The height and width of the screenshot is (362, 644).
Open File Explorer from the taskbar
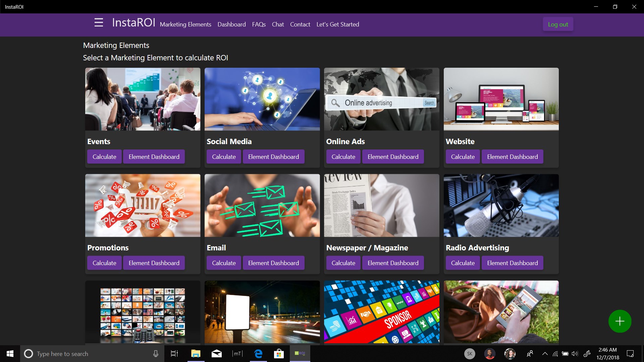196,354
